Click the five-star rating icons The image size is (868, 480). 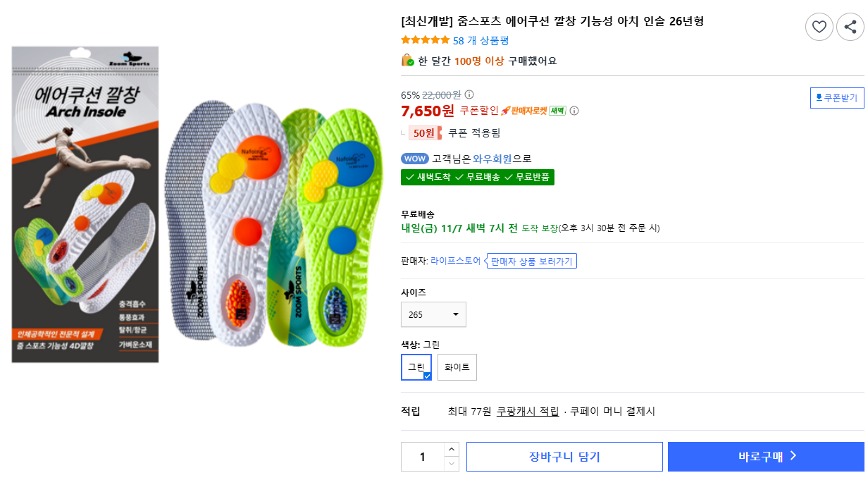pyautogui.click(x=425, y=40)
